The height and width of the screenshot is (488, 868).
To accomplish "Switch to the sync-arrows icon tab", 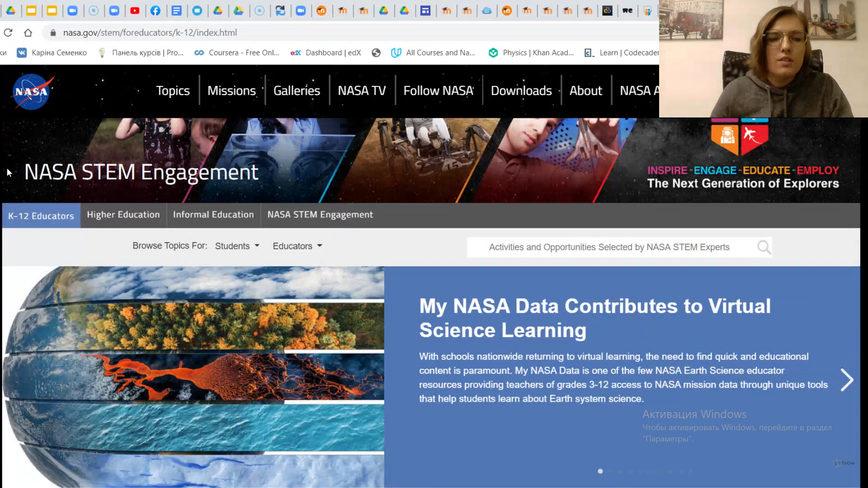I will click(x=280, y=10).
